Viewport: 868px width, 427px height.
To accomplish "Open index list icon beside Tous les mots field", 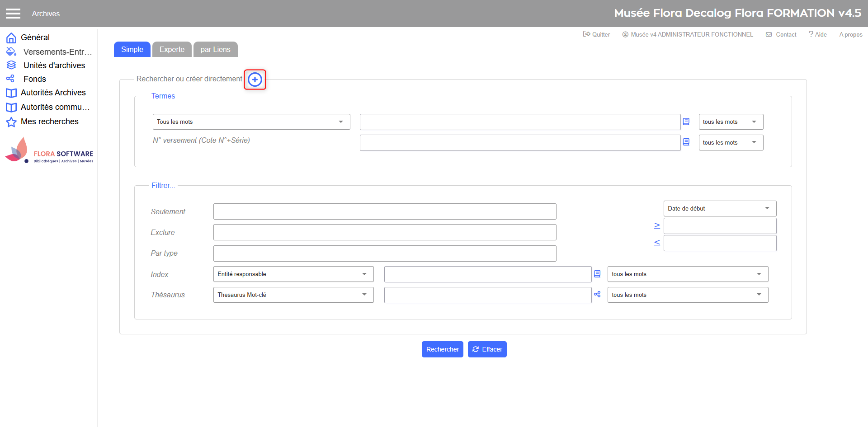I will pos(686,122).
